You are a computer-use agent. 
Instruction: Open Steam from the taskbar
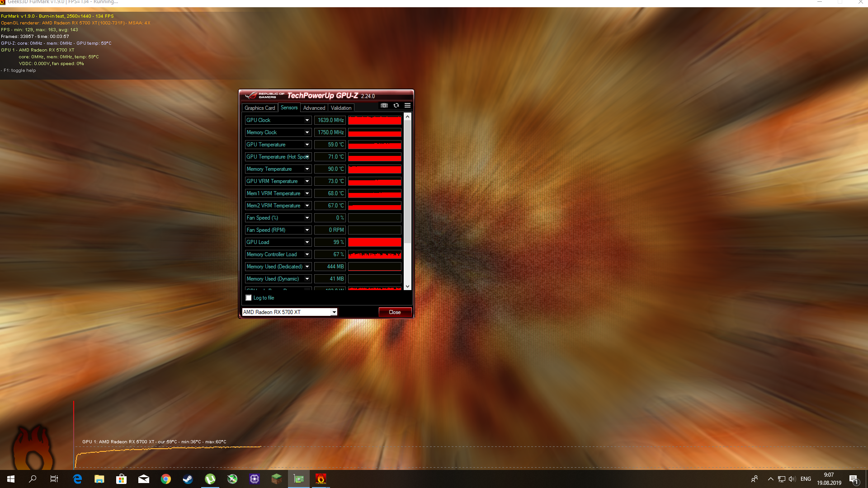(x=188, y=479)
